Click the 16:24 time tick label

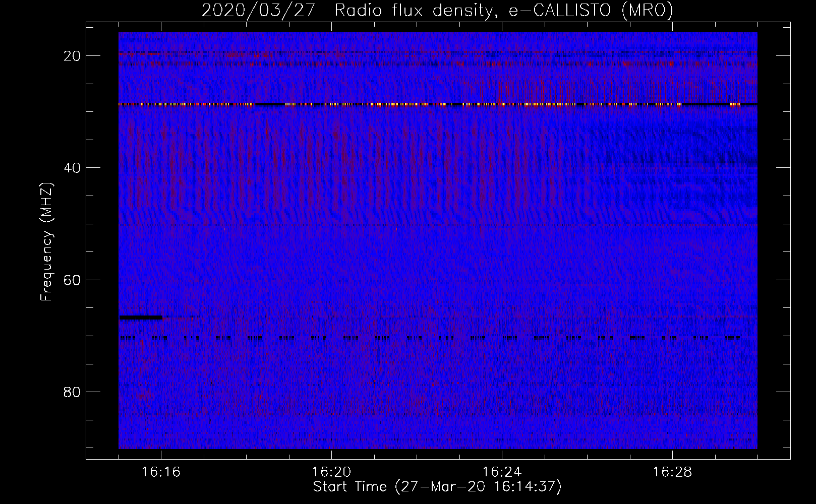(502, 472)
